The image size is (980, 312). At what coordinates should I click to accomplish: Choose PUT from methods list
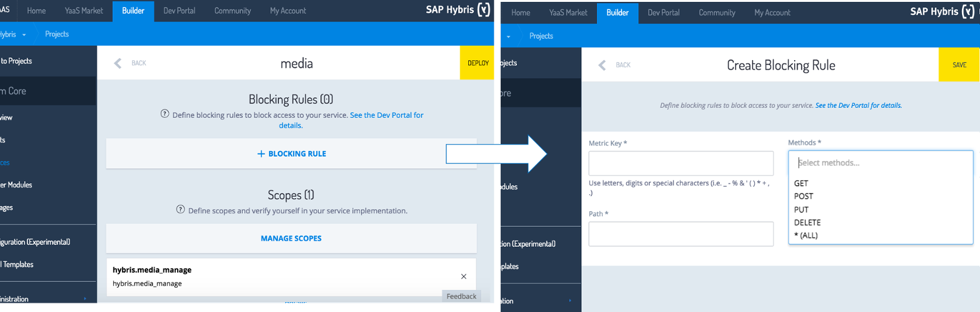[801, 209]
